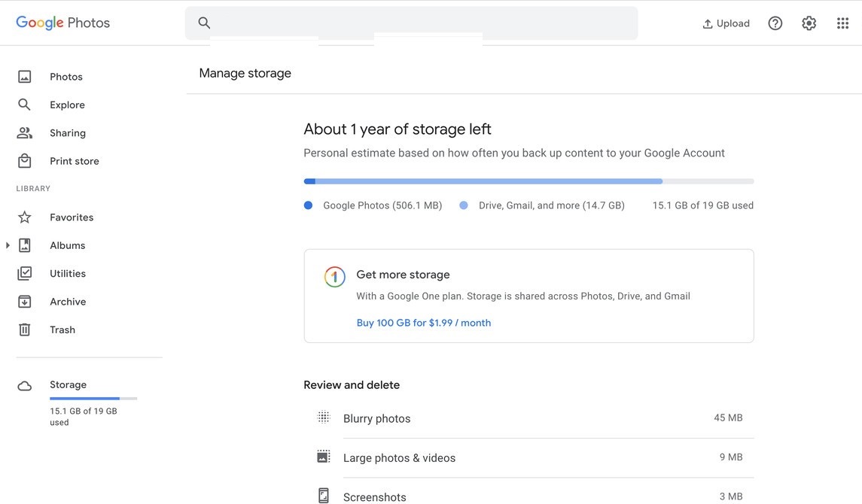Viewport: 862px width, 504px height.
Task: Open the Google apps grid icon
Action: pos(842,23)
